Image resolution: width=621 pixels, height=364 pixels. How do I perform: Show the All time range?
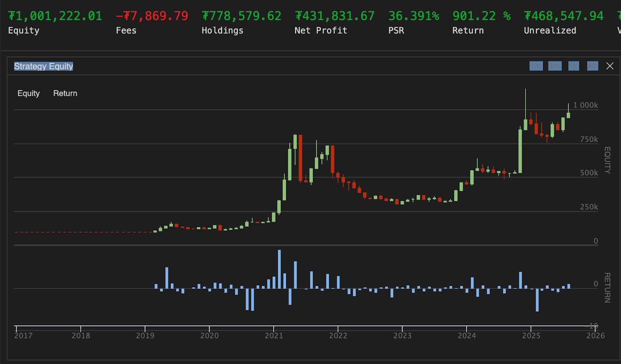pyautogui.click(x=592, y=66)
